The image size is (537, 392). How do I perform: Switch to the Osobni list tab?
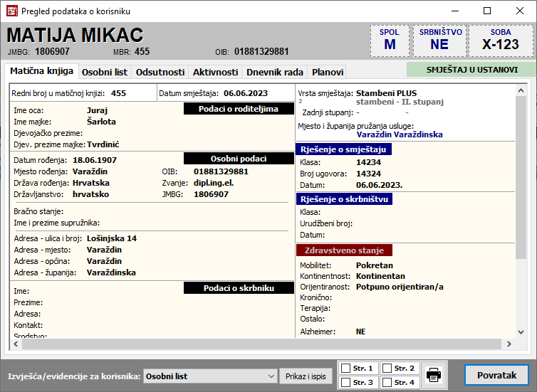104,72
